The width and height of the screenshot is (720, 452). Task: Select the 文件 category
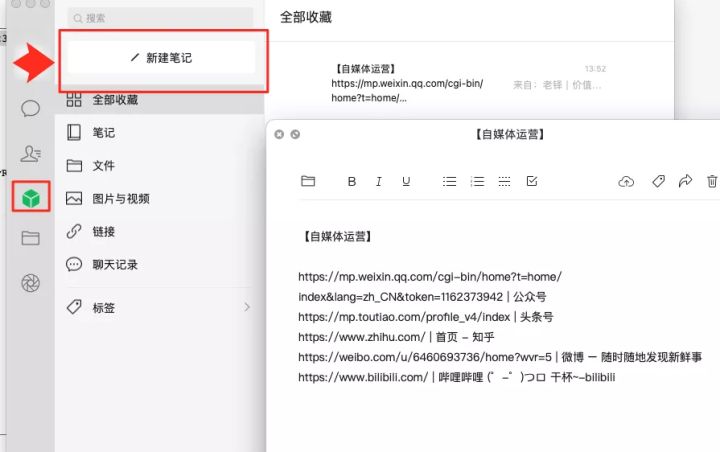[x=159, y=165]
